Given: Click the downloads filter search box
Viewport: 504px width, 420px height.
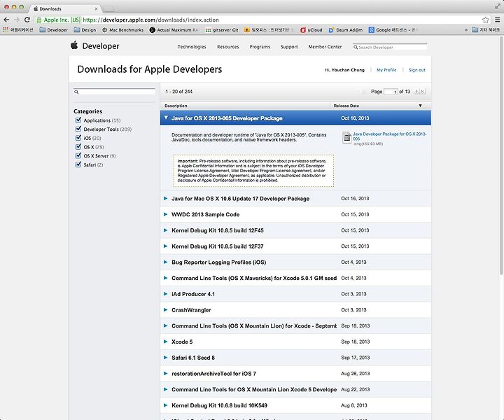Looking at the screenshot, I should (x=114, y=92).
